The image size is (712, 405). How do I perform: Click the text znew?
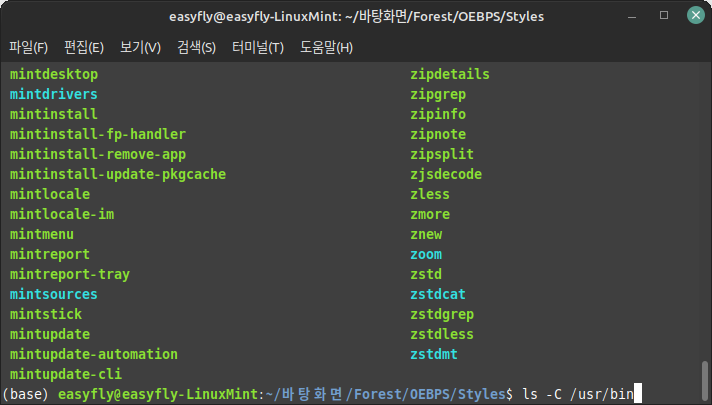(426, 234)
